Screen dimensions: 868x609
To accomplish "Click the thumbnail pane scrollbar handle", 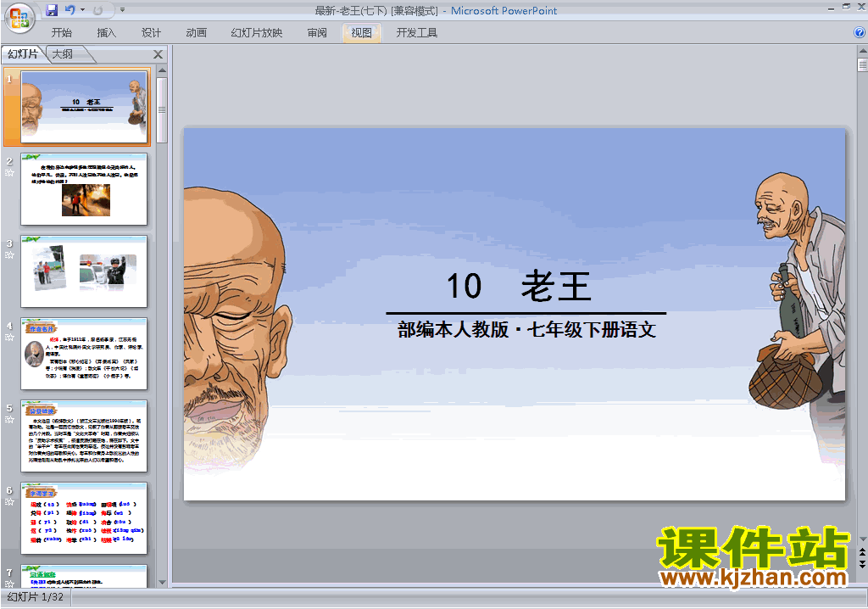I will [162, 109].
